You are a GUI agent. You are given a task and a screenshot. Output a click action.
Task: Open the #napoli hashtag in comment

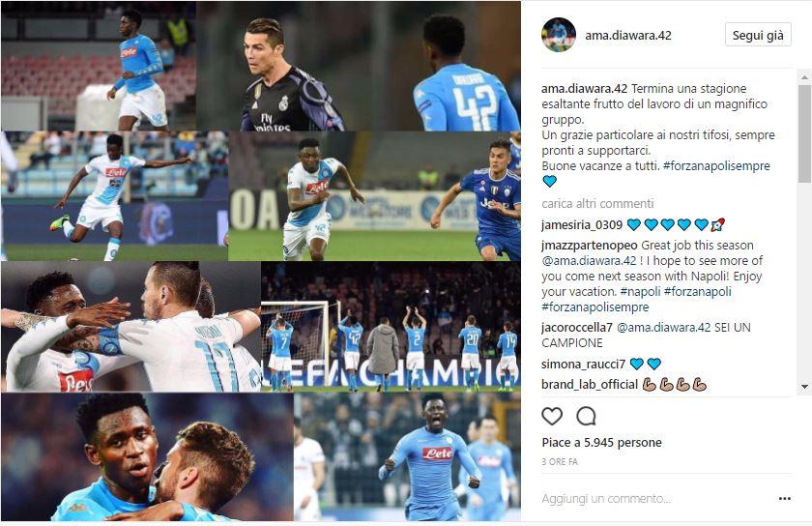[640, 291]
